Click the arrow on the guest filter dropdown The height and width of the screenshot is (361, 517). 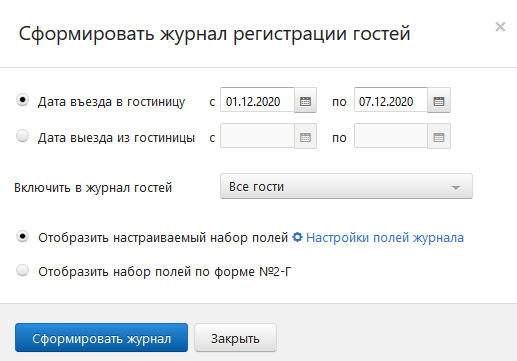456,188
